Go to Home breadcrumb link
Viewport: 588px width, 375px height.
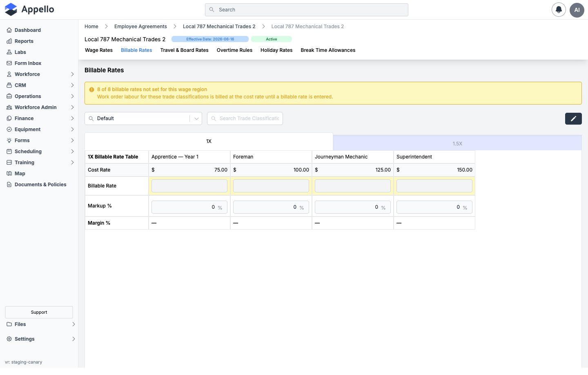pos(91,27)
